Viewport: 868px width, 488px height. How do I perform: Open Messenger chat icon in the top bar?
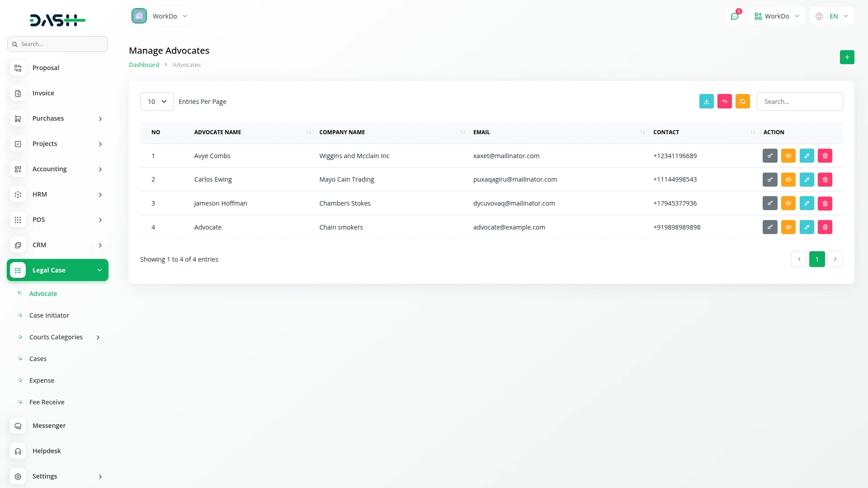click(x=735, y=16)
